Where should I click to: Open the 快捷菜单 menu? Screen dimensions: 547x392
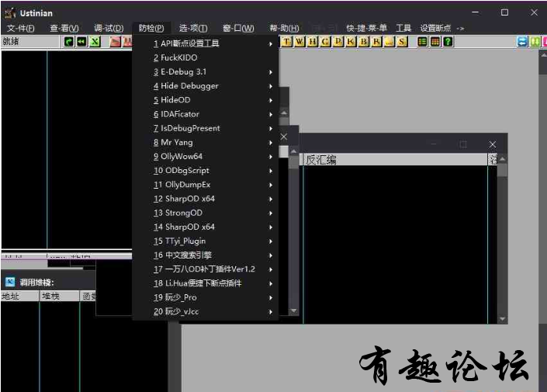coord(366,28)
